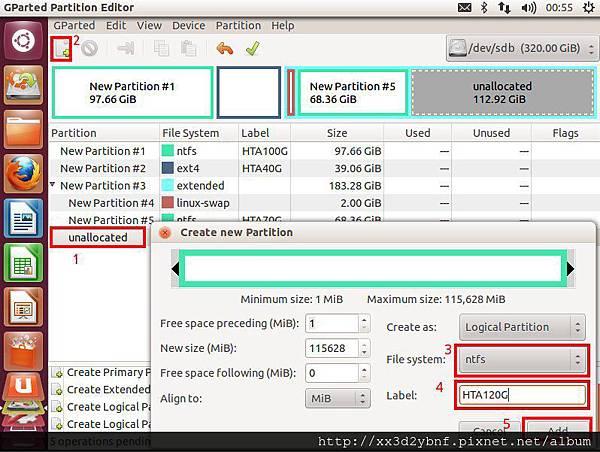
Task: Launch Firefox from the launcher
Action: [x=23, y=174]
